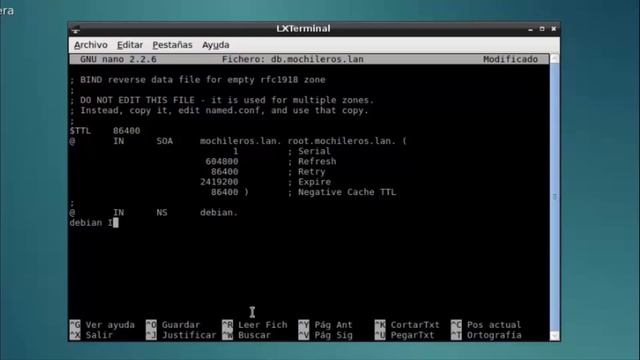Click the '^J Justificar' shortcut
Viewport: 640px width, 360px height.
181,335
